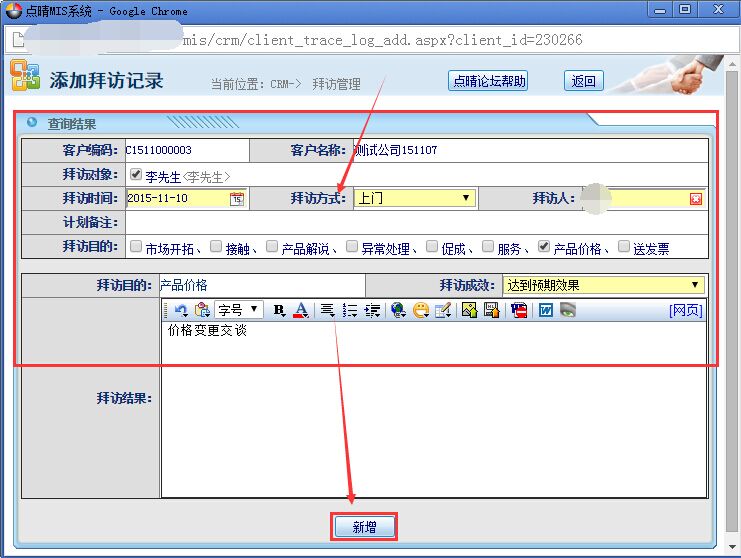This screenshot has width=741, height=558.
Task: Click the undo icon in editor toolbar
Action: point(181,310)
